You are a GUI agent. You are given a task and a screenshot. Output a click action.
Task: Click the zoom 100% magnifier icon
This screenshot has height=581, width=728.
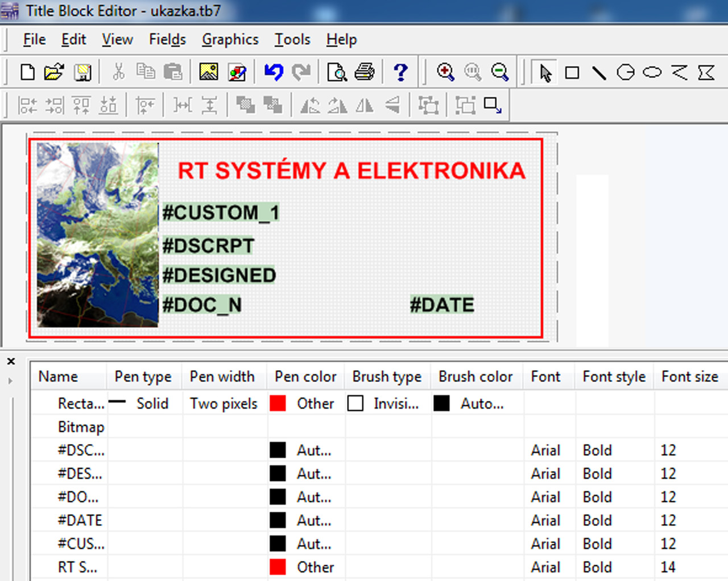473,72
